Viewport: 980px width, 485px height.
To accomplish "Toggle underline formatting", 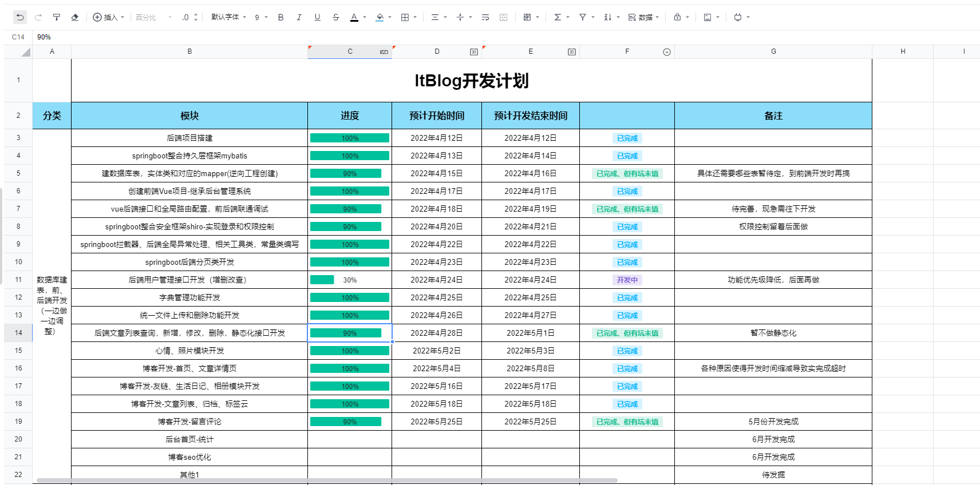I will pos(317,17).
